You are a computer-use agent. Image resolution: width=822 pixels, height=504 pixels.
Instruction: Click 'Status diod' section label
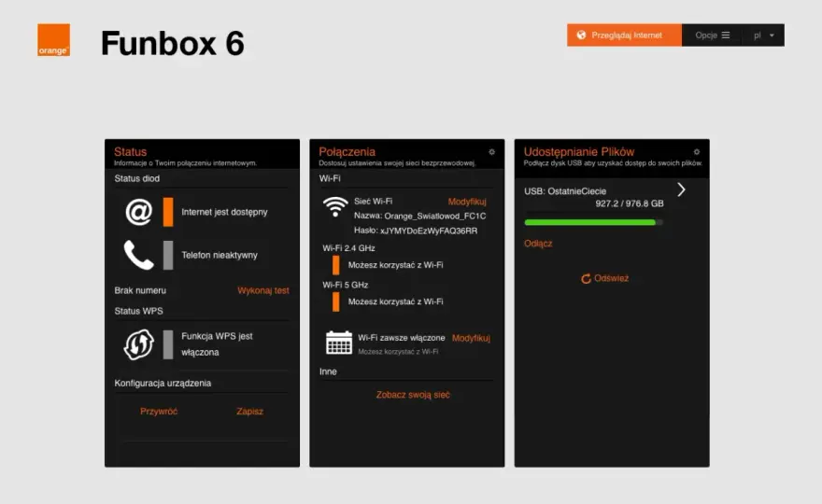pos(136,178)
